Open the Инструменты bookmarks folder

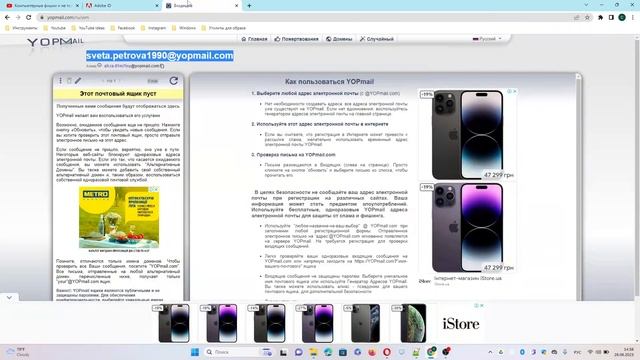tap(21, 28)
